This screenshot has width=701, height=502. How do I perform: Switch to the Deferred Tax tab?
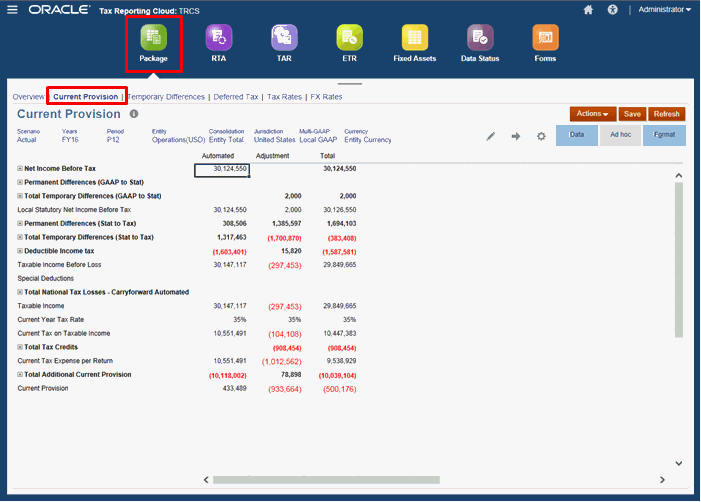[236, 97]
